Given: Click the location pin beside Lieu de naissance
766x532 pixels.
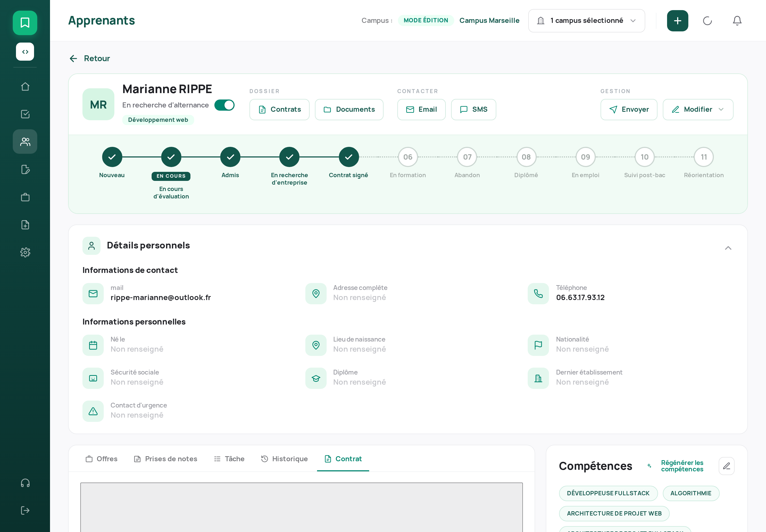Looking at the screenshot, I should [x=316, y=345].
